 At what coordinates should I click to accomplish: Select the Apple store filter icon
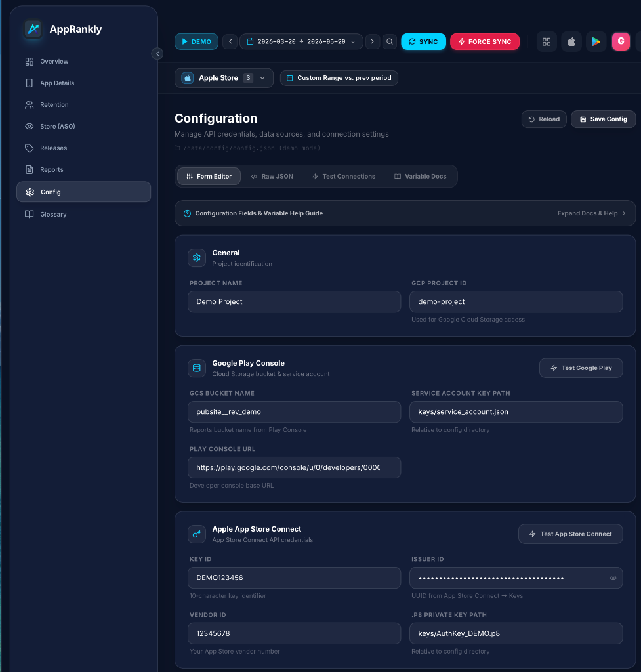point(571,41)
